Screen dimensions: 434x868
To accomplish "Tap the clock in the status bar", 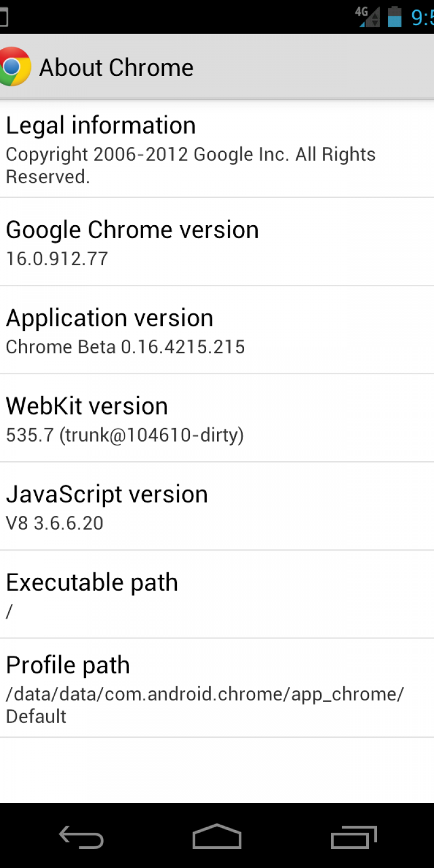I will pyautogui.click(x=422, y=17).
